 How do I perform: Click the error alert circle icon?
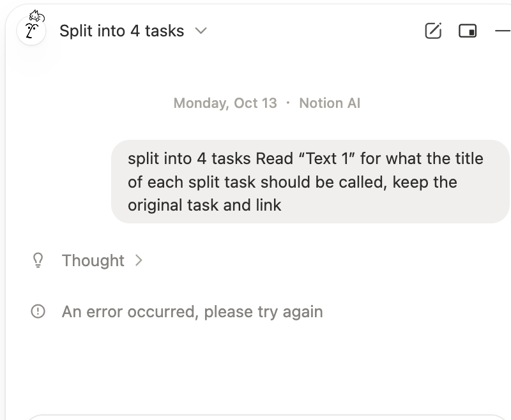coord(38,312)
